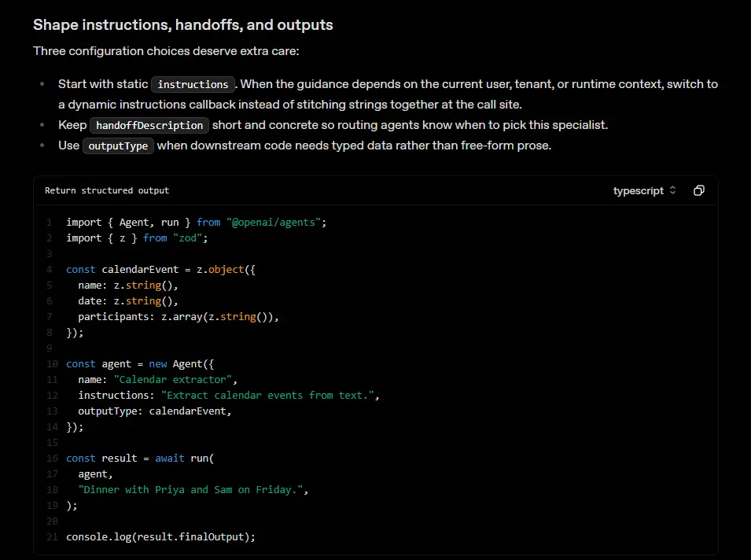The image size is (751, 560).
Task: Click the line "const calendarEvent = z.object({"
Action: tap(160, 269)
